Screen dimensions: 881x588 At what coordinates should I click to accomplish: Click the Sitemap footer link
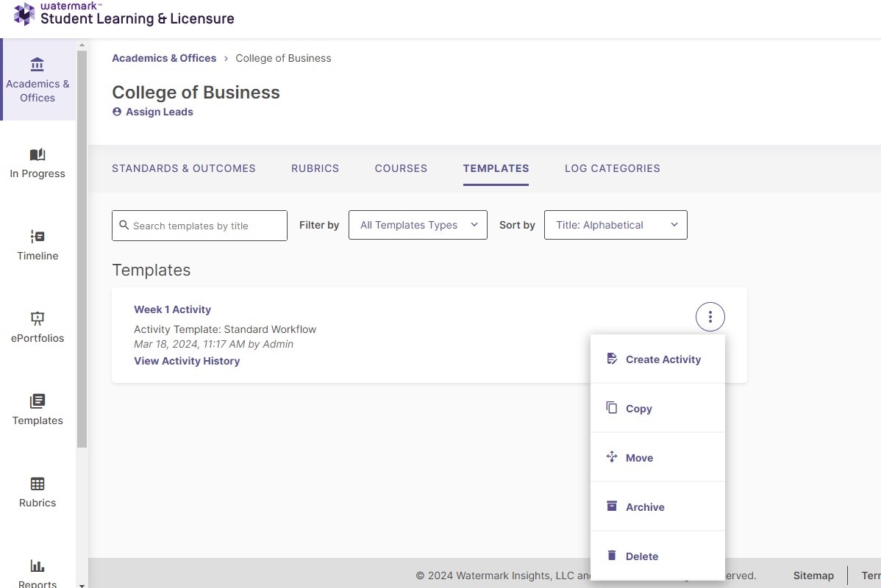813,576
